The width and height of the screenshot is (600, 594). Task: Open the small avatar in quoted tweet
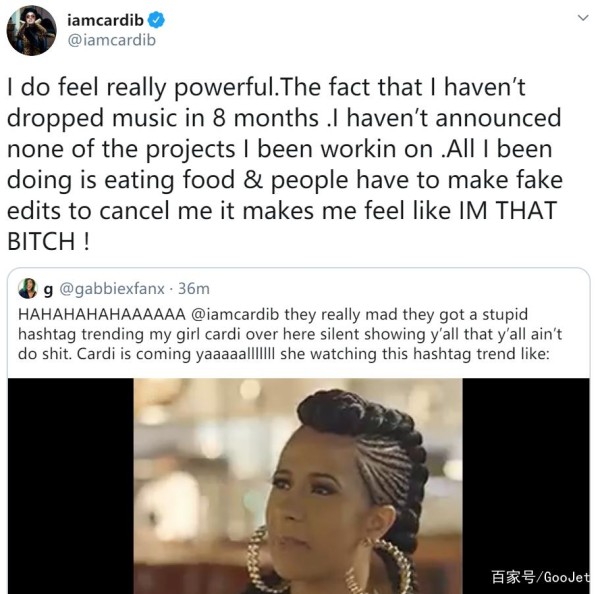click(x=28, y=289)
